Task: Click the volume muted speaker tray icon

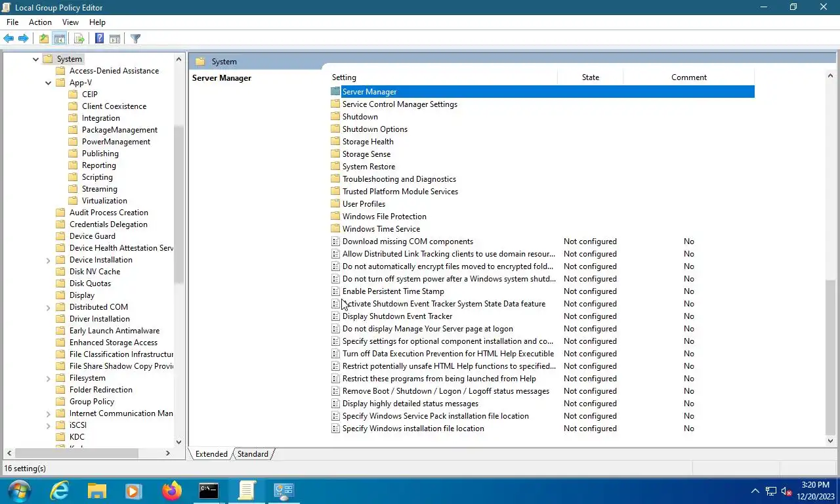Action: click(787, 492)
